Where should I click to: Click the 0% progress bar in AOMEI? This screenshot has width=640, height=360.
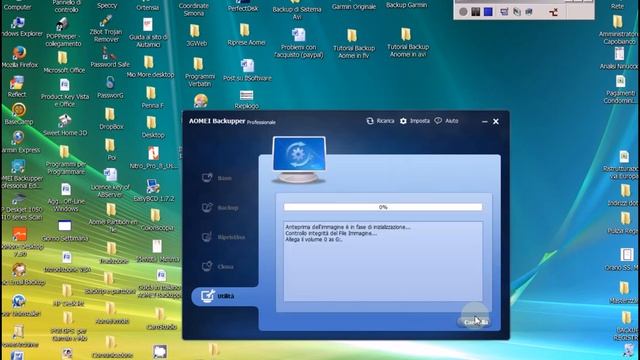click(383, 207)
